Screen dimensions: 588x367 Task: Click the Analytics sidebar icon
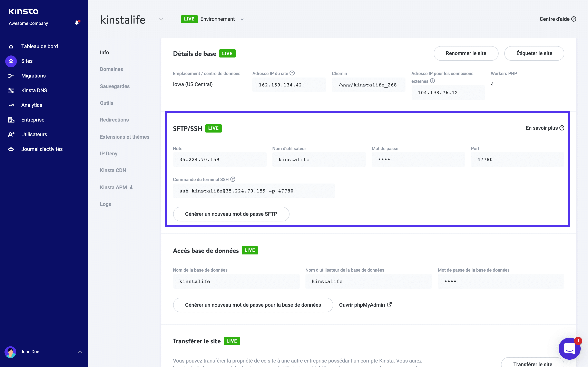tap(11, 105)
